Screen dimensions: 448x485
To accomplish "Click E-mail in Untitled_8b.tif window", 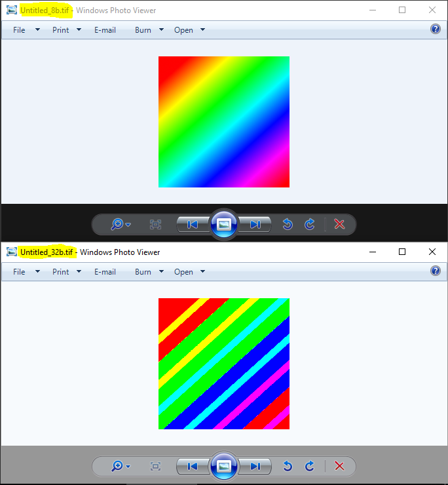I will pyautogui.click(x=105, y=30).
